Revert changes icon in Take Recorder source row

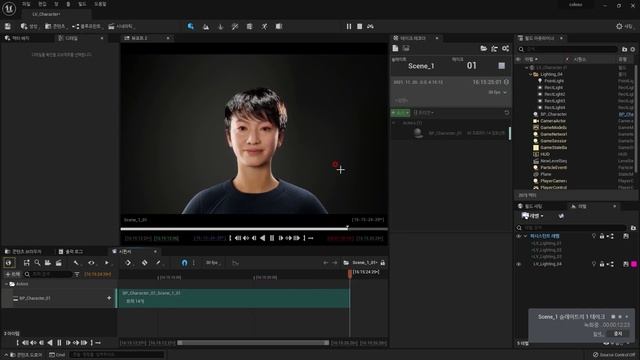pos(507,113)
